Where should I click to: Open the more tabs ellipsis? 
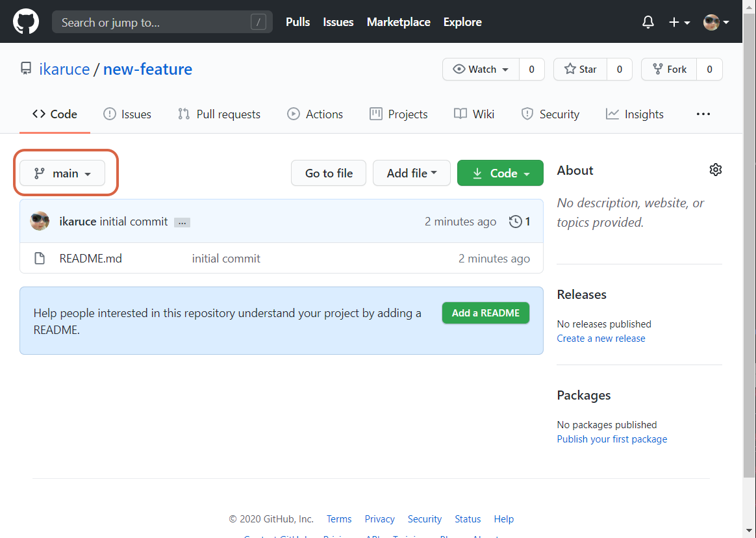[x=703, y=114]
